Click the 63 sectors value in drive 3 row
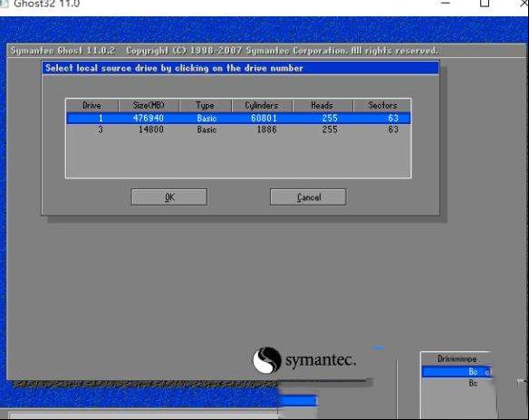This screenshot has height=420, width=529. (393, 129)
